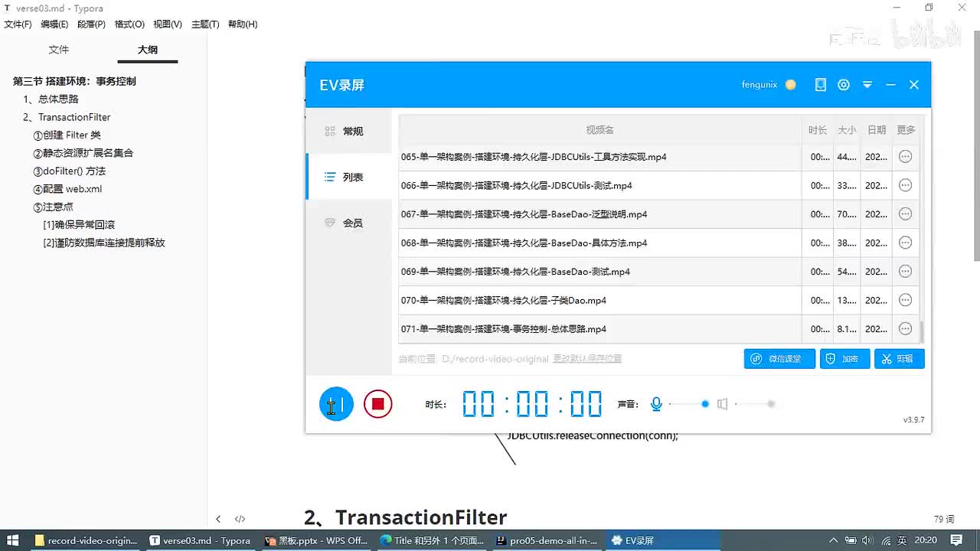Viewport: 980px width, 551px height.
Task: Click the microphone icon in EV录屏
Action: tap(656, 404)
